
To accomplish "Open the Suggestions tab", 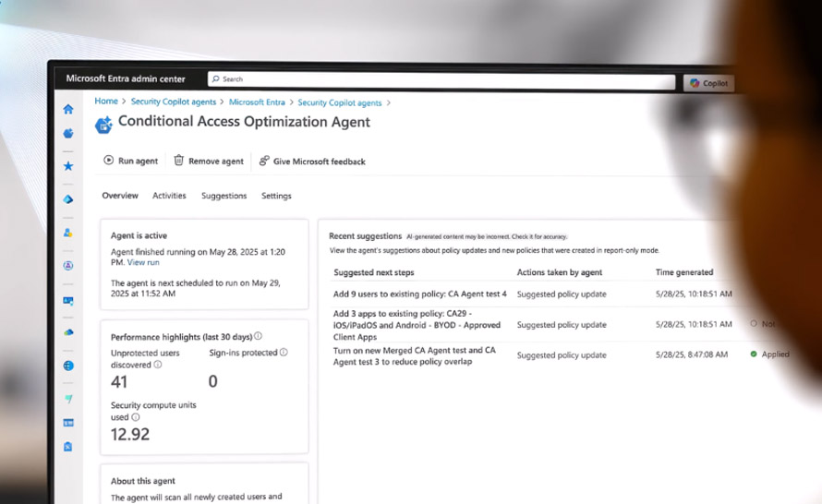I will [x=224, y=196].
